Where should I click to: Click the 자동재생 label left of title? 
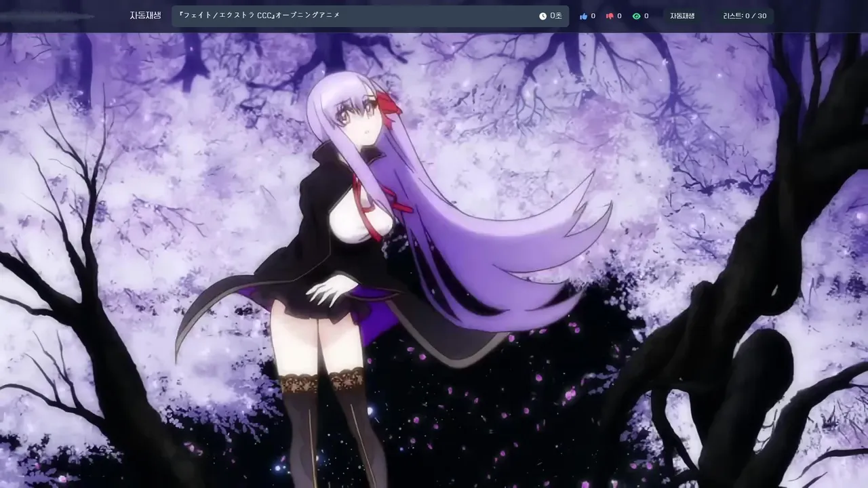click(x=145, y=15)
